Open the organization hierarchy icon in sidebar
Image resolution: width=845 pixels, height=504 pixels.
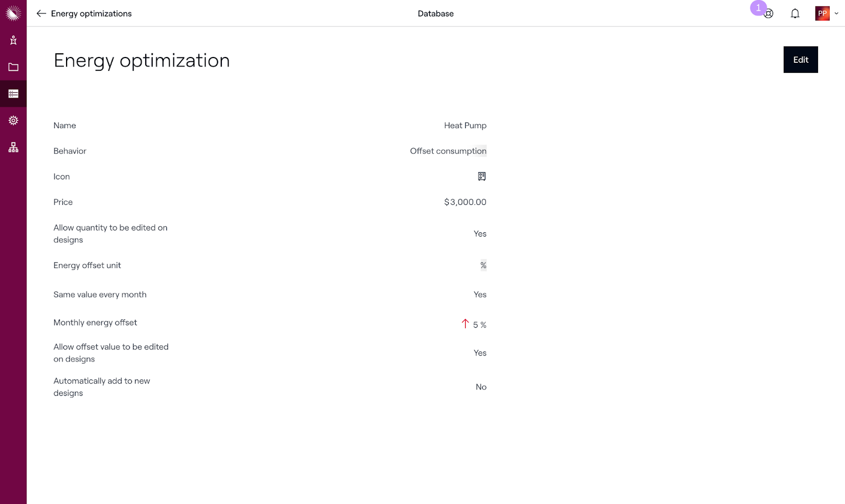13,147
